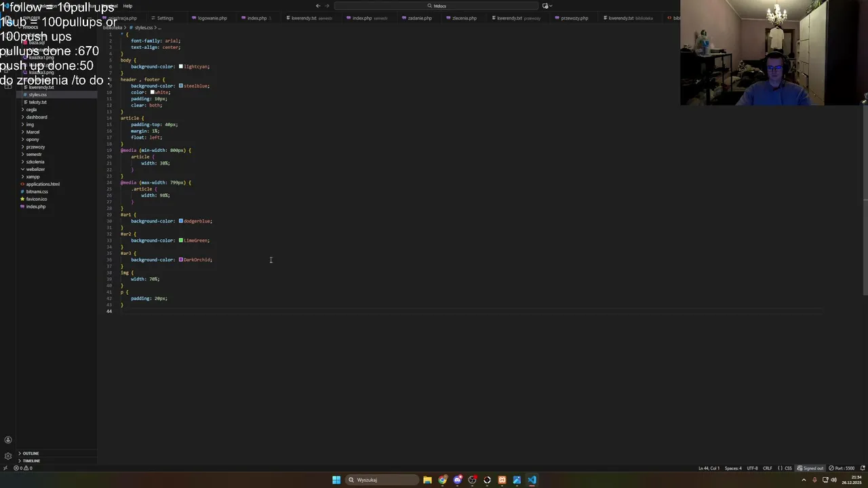The width and height of the screenshot is (868, 488).
Task: Click the steelblue color swatch
Action: (x=180, y=86)
